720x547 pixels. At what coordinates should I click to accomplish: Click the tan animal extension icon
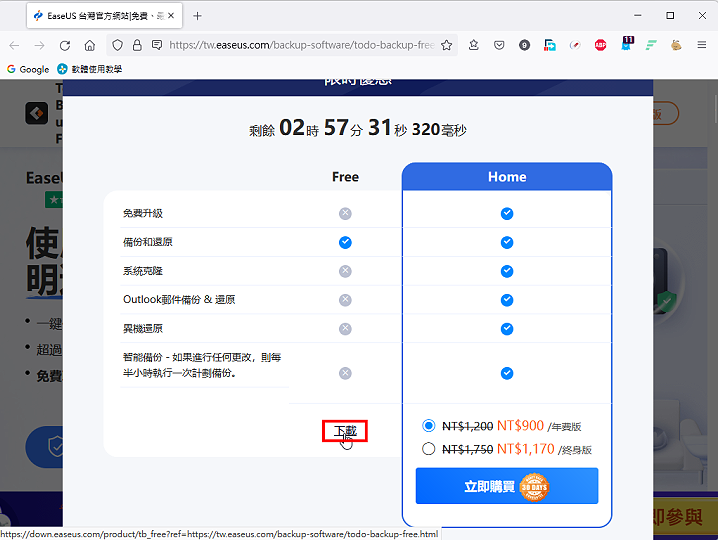676,45
